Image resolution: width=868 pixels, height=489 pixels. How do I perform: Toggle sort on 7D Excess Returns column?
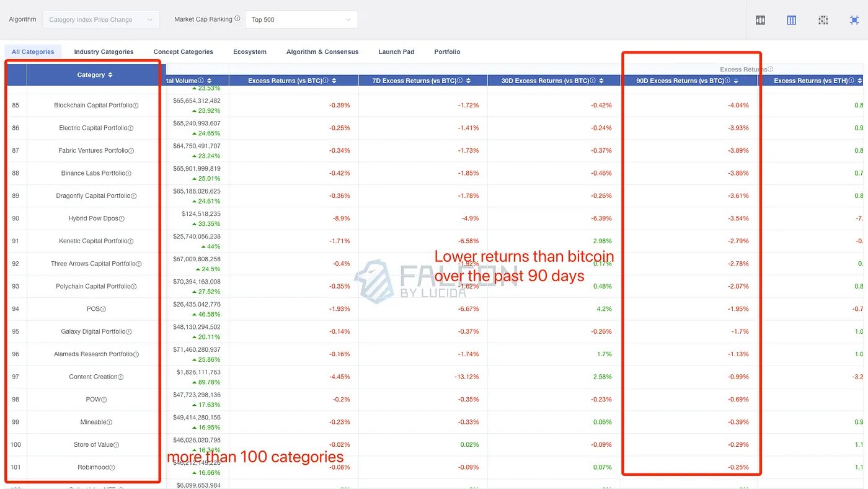(468, 81)
